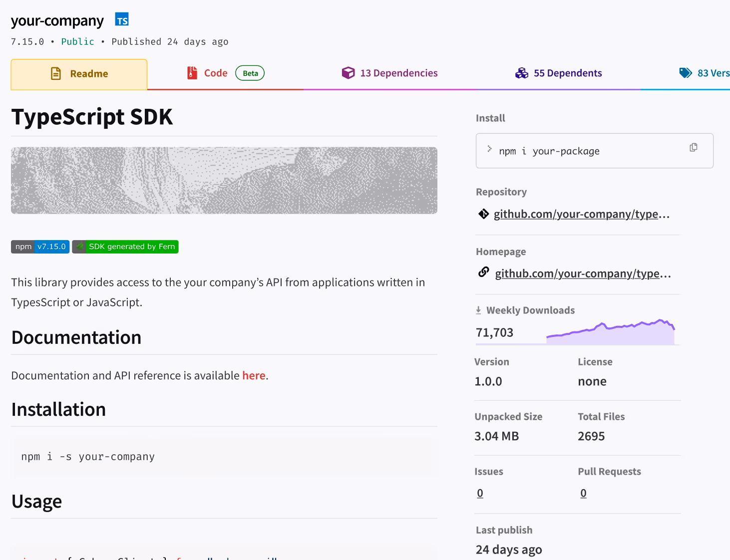Open the 83 Versions tab

(x=713, y=73)
